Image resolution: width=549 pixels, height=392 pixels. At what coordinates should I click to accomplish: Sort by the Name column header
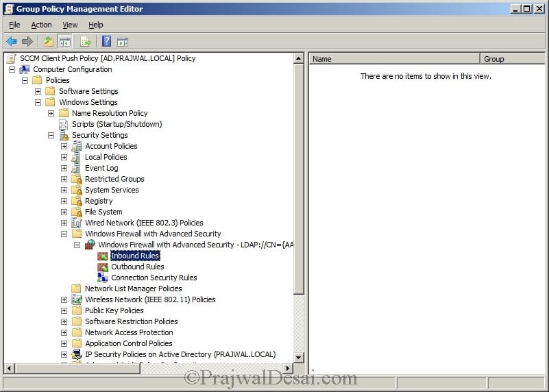click(x=394, y=59)
